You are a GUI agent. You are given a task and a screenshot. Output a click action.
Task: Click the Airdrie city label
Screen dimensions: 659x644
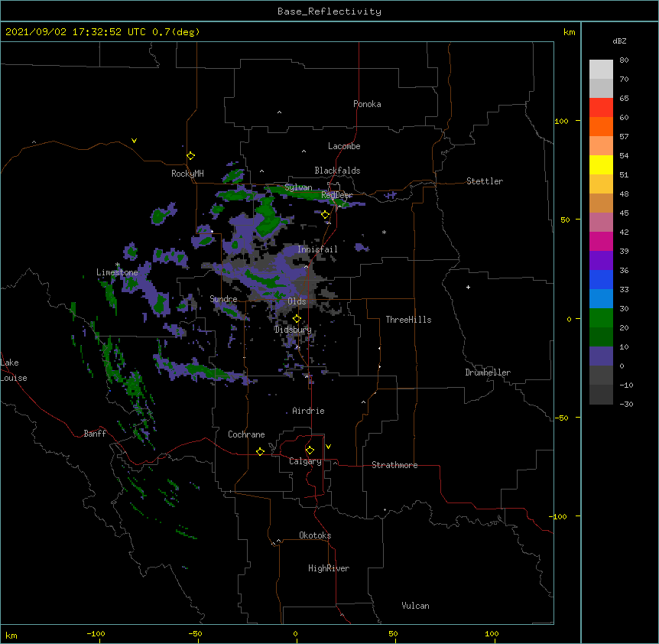[309, 411]
